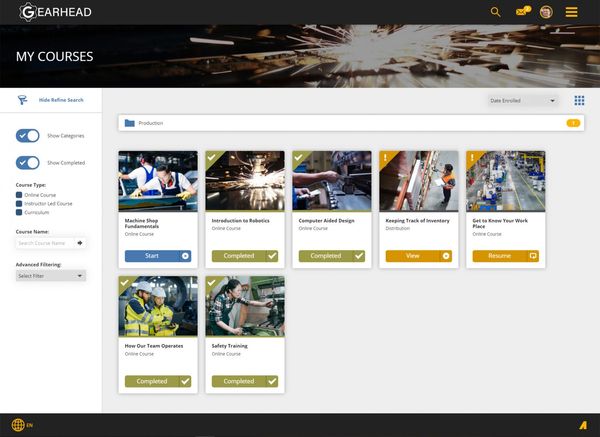
Task: Toggle Show Categories switch
Action: tap(28, 135)
